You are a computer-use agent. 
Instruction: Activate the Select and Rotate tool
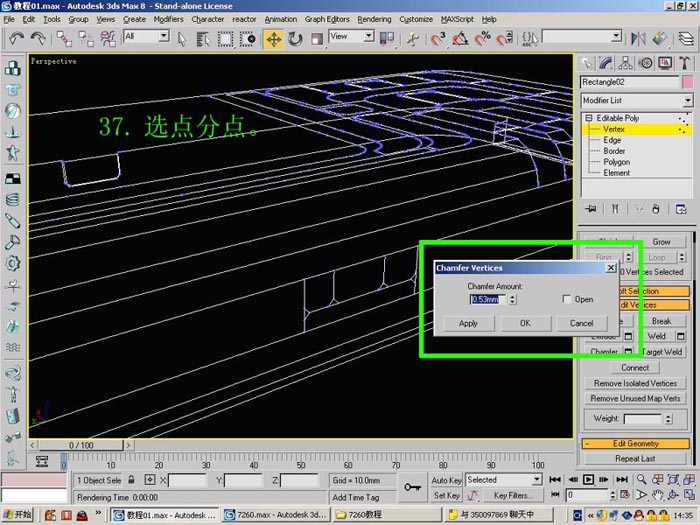pos(295,39)
